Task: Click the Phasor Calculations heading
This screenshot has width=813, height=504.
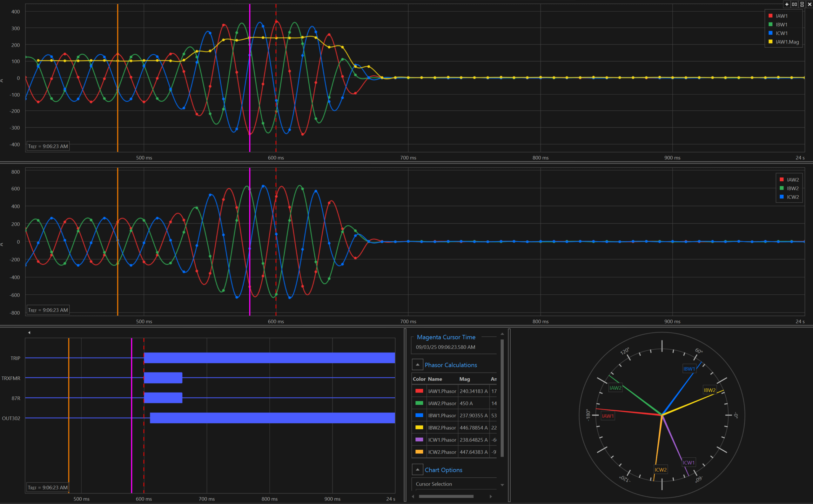Action: click(x=451, y=365)
